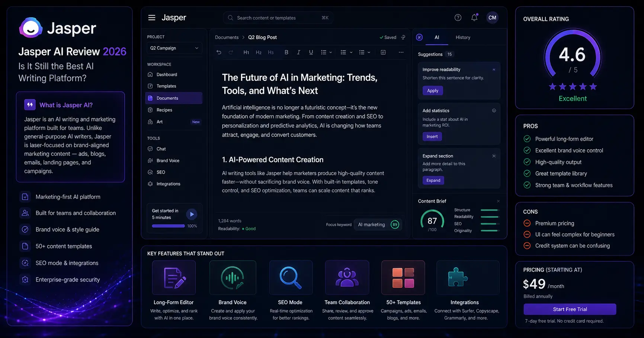The image size is (644, 338).
Task: Click the Brand Voice waveform feature icon
Action: (x=233, y=278)
